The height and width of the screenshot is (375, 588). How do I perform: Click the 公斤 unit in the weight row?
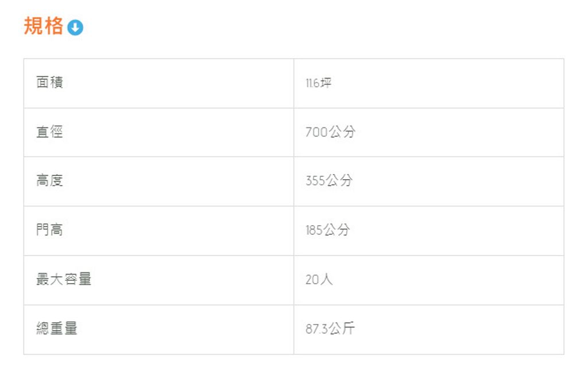(342, 330)
